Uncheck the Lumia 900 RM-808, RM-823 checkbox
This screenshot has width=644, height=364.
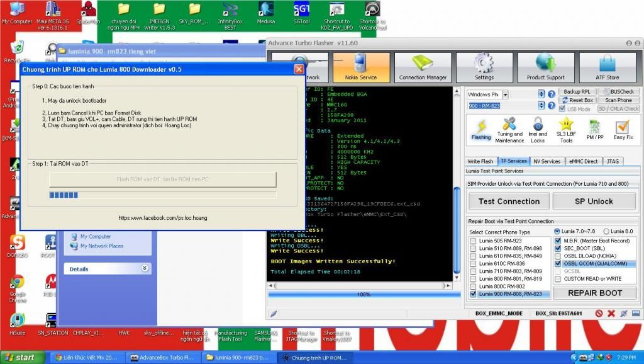click(473, 294)
